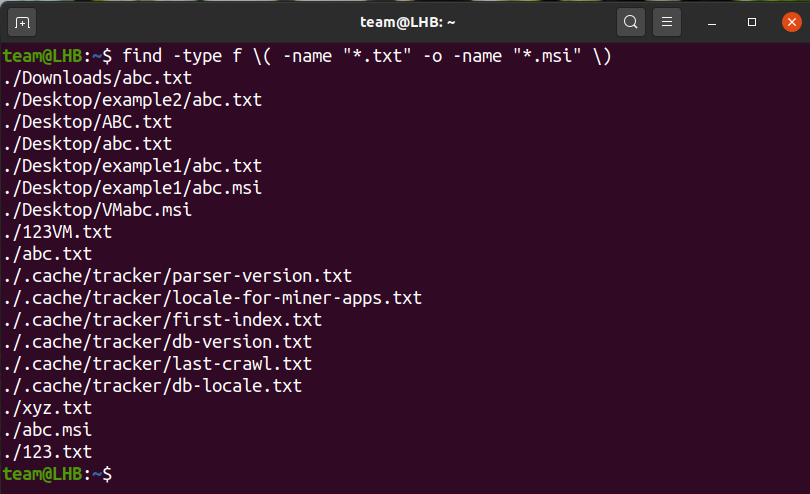
Task: Close the terminal window
Action: [787, 21]
